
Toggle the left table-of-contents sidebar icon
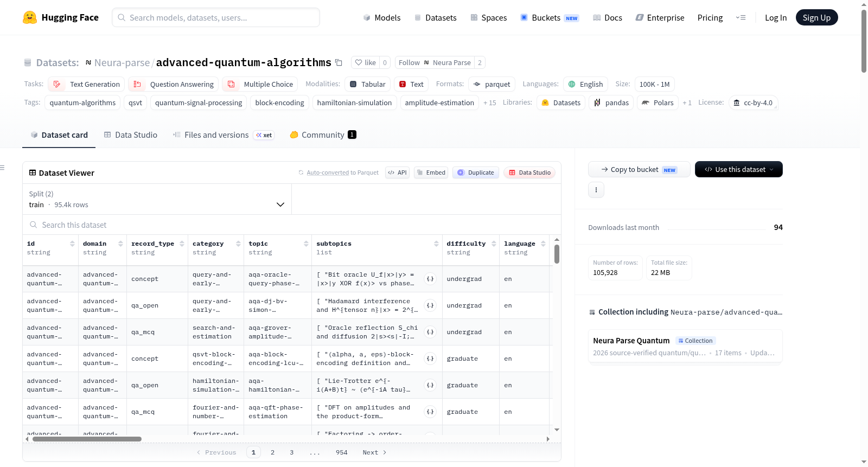point(2,168)
